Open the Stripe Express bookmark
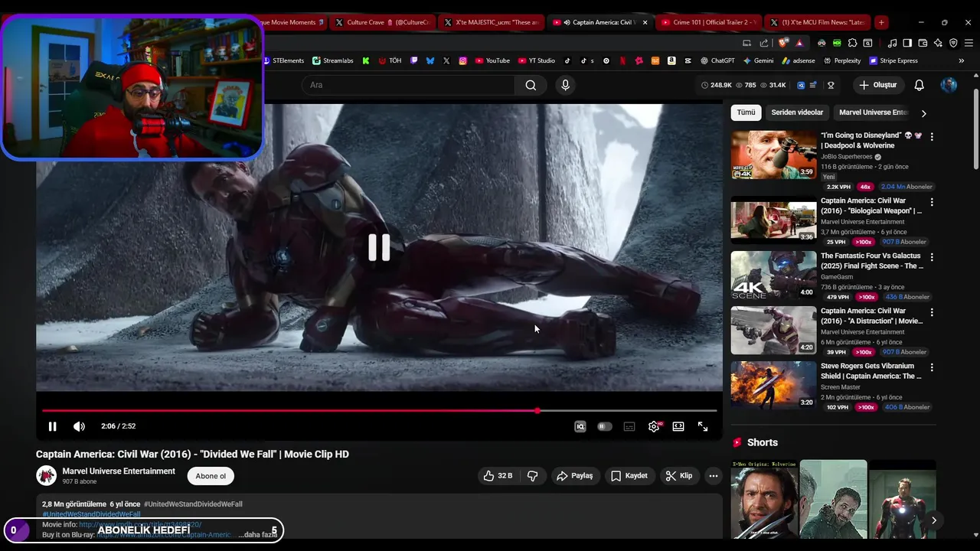The height and width of the screenshot is (551, 980). coord(893,60)
